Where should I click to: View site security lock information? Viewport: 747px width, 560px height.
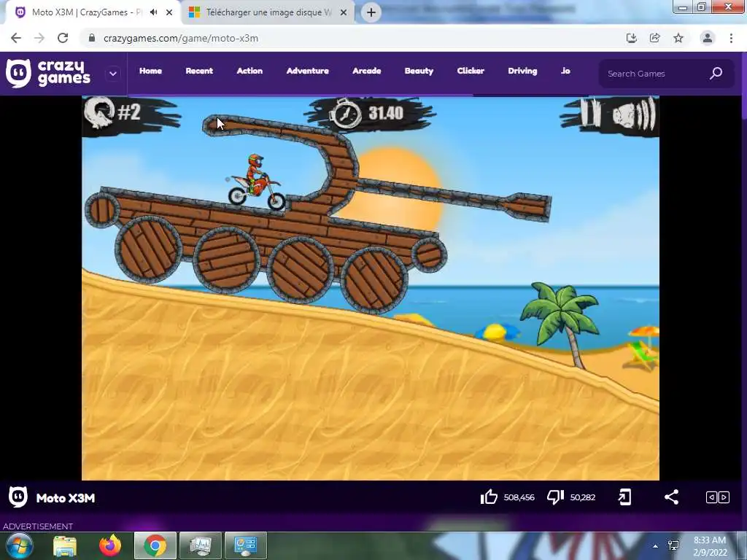click(x=91, y=38)
